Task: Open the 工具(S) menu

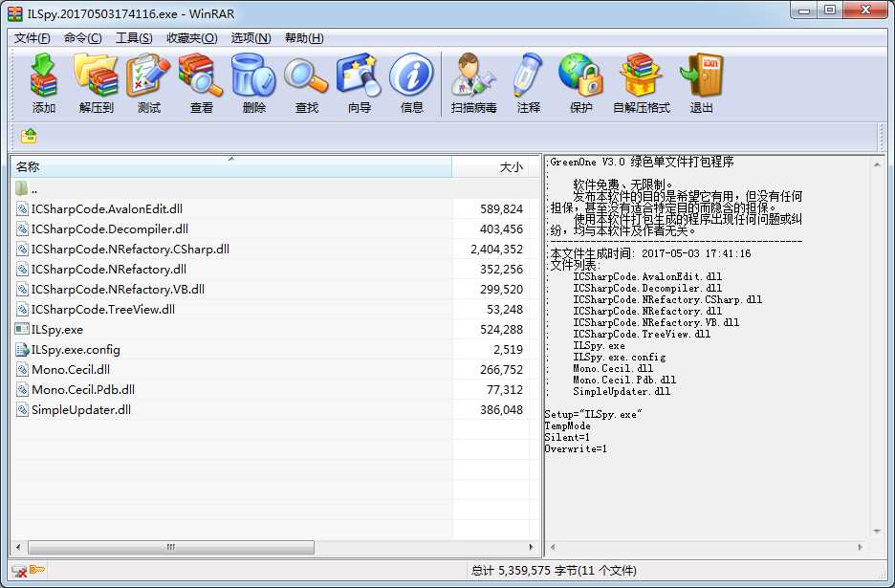Action: (x=134, y=38)
